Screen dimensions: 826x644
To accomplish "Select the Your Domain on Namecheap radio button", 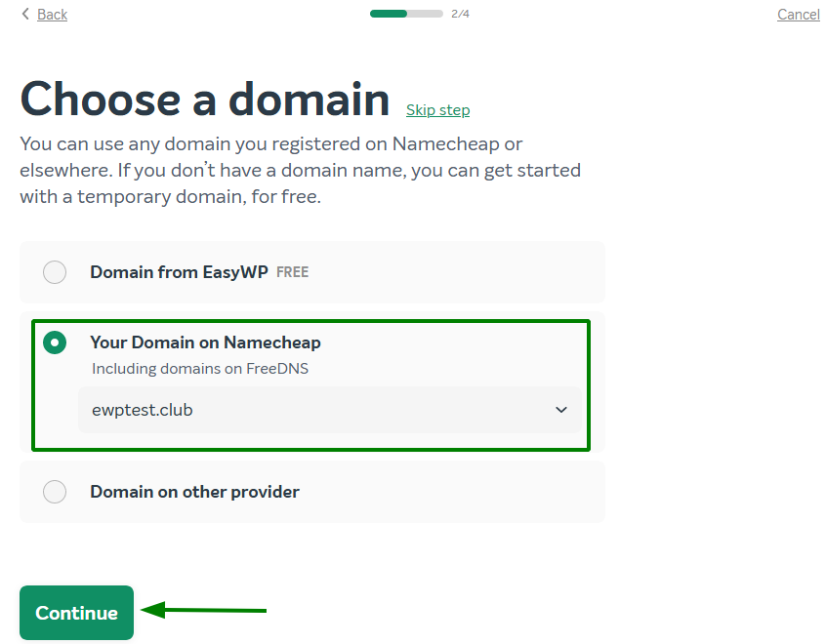I will (x=55, y=342).
